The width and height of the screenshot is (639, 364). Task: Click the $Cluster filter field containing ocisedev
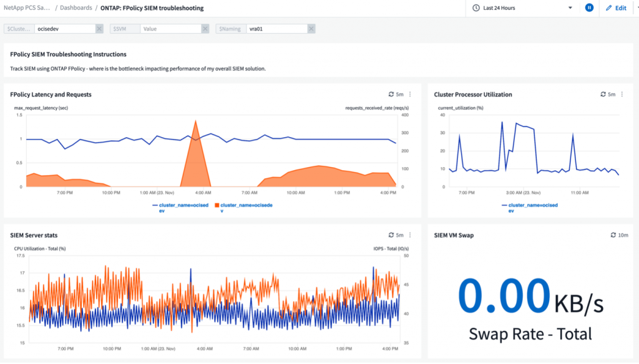click(x=64, y=29)
